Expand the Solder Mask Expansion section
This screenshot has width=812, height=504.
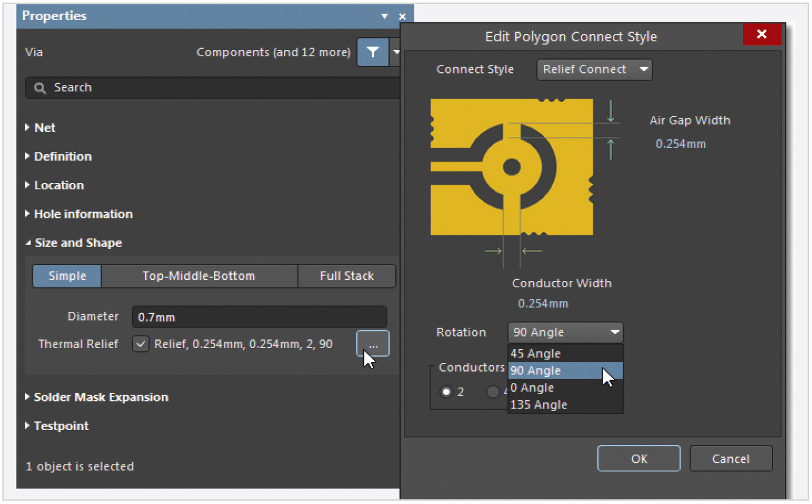(96, 397)
